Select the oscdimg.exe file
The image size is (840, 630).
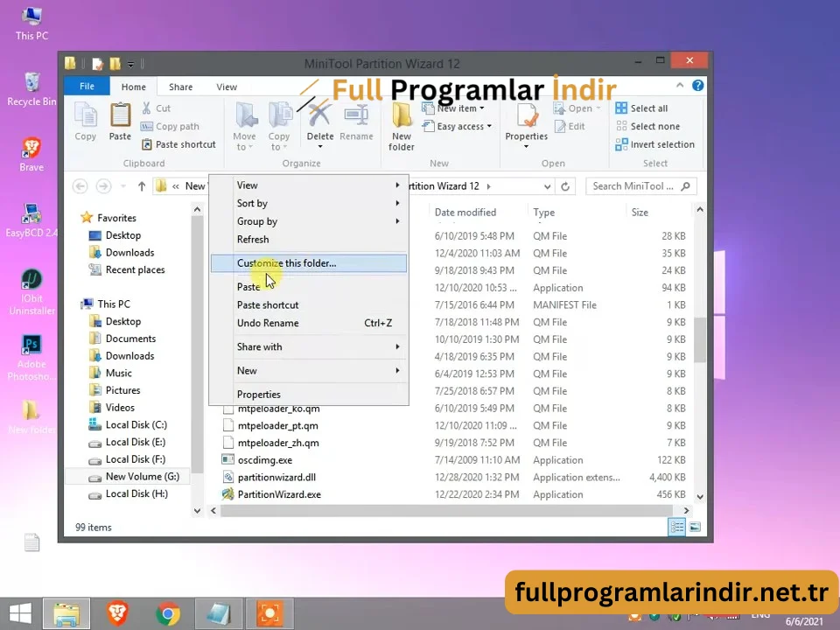(x=264, y=460)
